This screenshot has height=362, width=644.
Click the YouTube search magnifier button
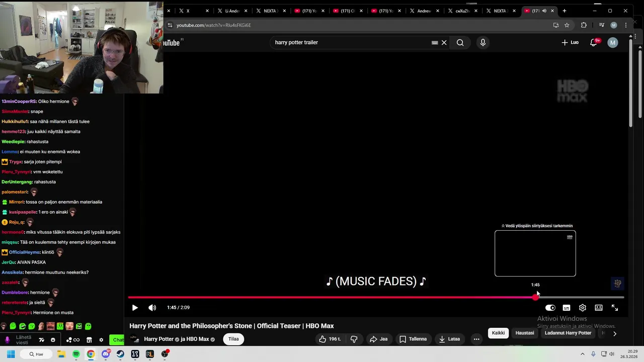[460, 43]
